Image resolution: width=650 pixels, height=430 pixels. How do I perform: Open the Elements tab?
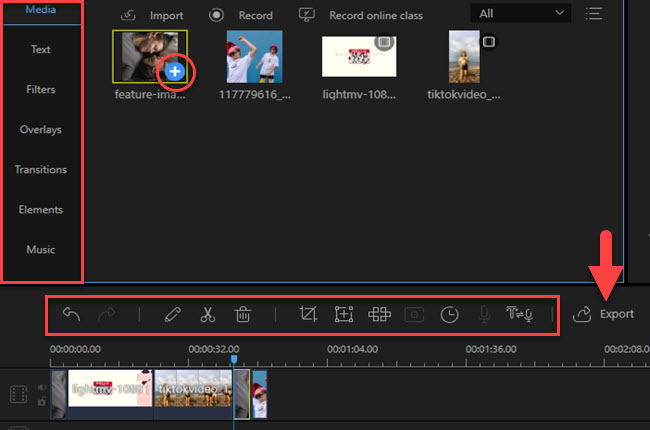click(x=41, y=210)
